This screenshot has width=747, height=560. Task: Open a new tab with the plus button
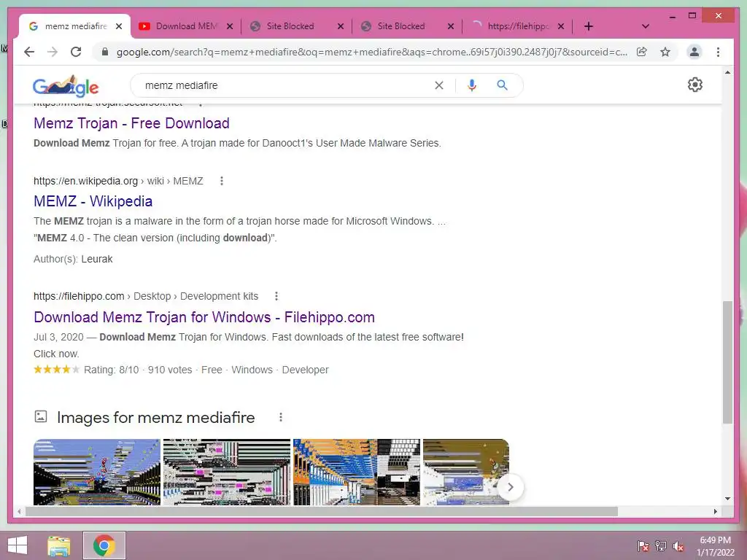click(x=589, y=26)
